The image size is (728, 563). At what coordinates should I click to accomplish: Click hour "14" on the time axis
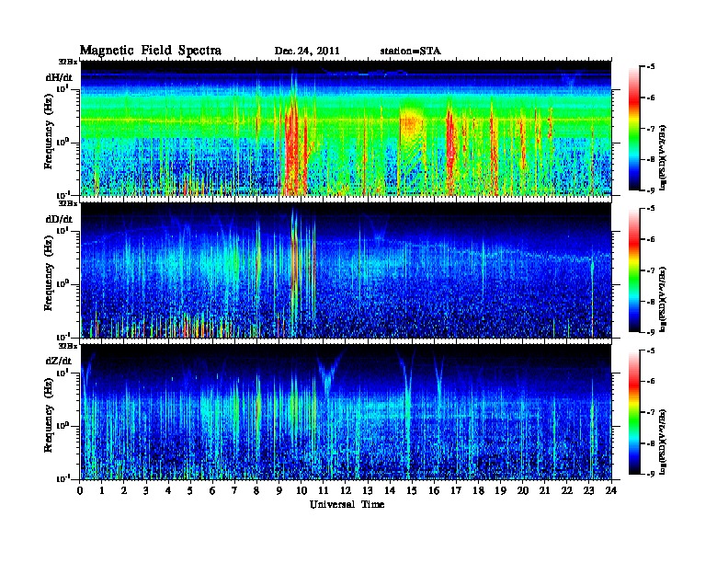pyautogui.click(x=390, y=491)
